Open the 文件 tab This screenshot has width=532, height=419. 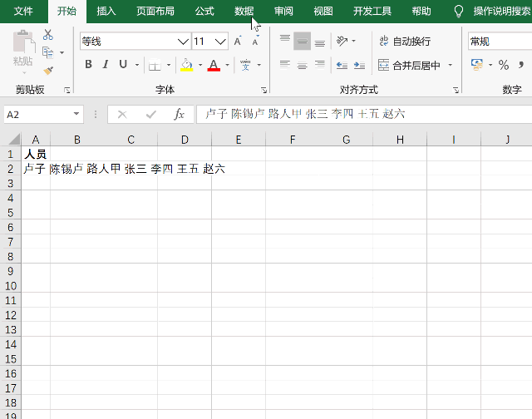click(23, 11)
